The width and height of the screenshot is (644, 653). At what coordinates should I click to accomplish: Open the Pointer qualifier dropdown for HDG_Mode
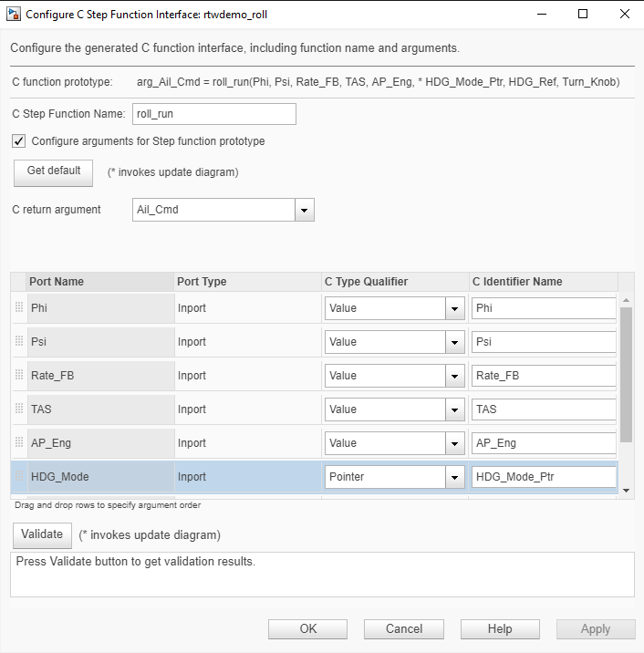coord(455,477)
